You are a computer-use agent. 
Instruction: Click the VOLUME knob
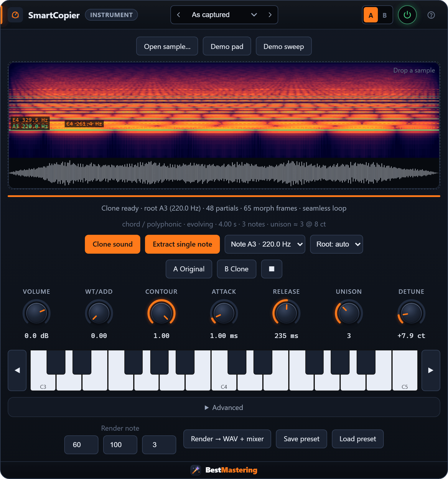[x=37, y=313]
